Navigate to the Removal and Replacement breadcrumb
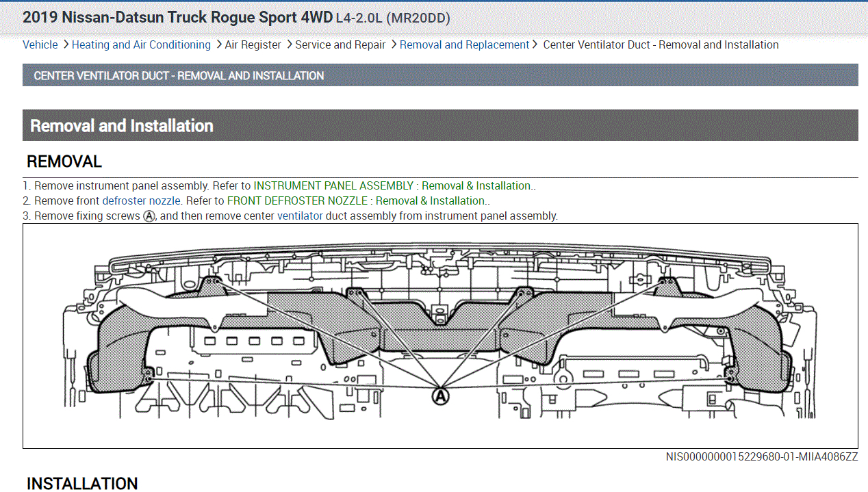The image size is (868, 492). pos(464,44)
